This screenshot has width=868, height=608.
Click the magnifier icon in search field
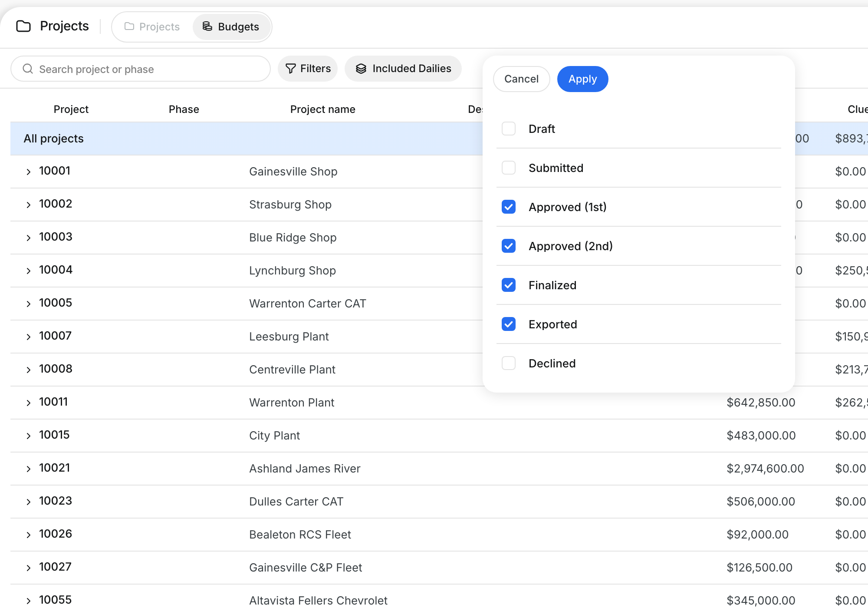[28, 69]
